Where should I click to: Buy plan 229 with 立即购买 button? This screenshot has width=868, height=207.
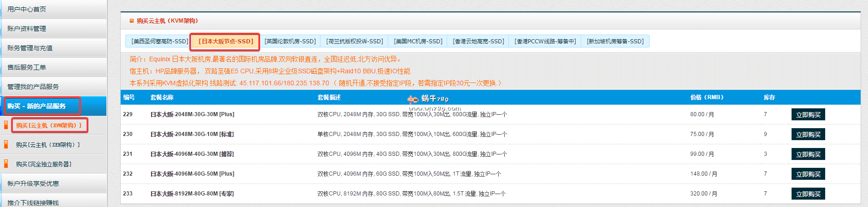(x=808, y=115)
